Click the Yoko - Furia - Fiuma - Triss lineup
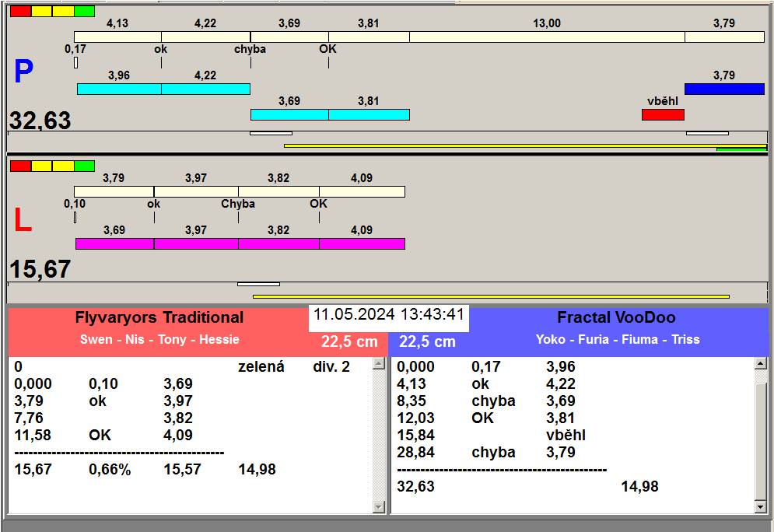 pos(618,340)
